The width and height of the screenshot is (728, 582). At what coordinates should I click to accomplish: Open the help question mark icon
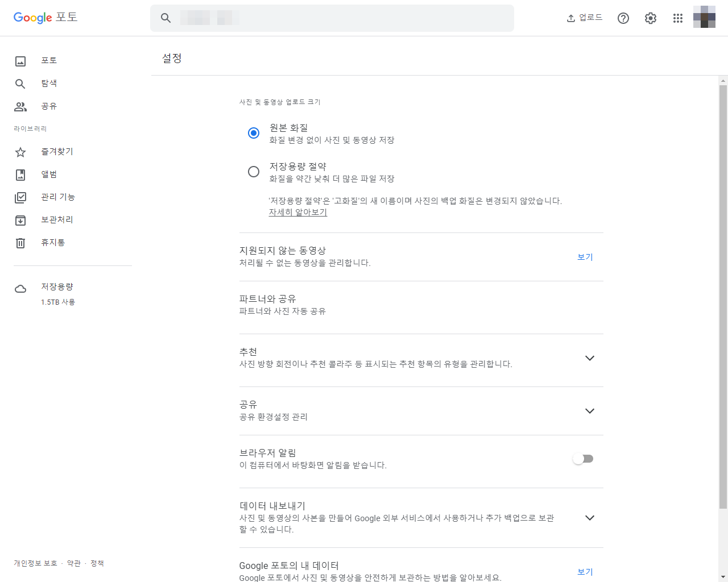623,18
